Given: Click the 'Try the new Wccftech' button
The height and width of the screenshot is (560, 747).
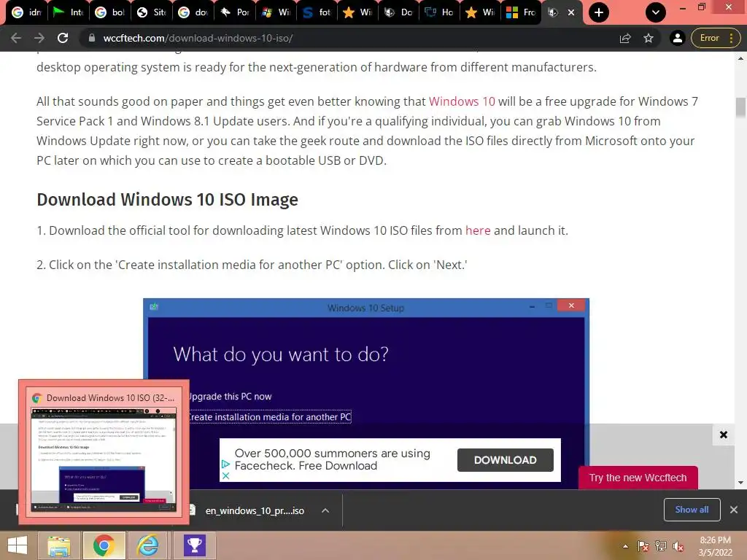Looking at the screenshot, I should pos(638,478).
